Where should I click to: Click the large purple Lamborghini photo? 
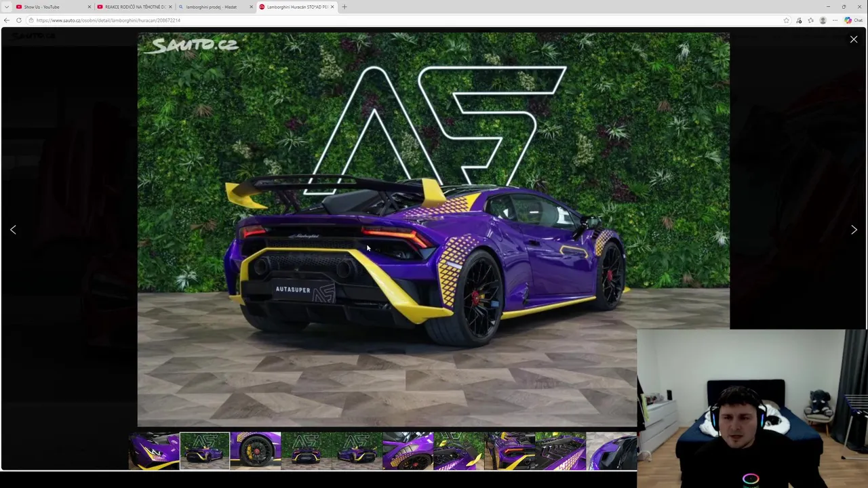pyautogui.click(x=433, y=230)
